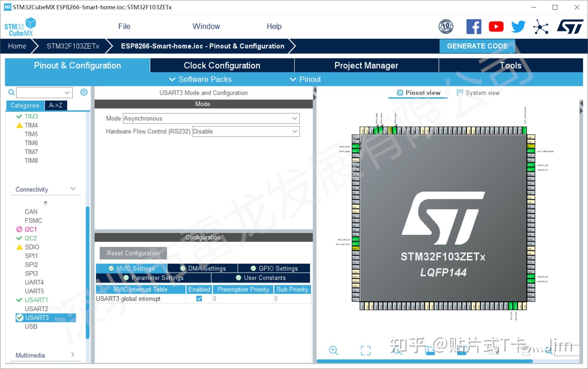
Task: Zoom in on the pinout view
Action: pyautogui.click(x=333, y=350)
